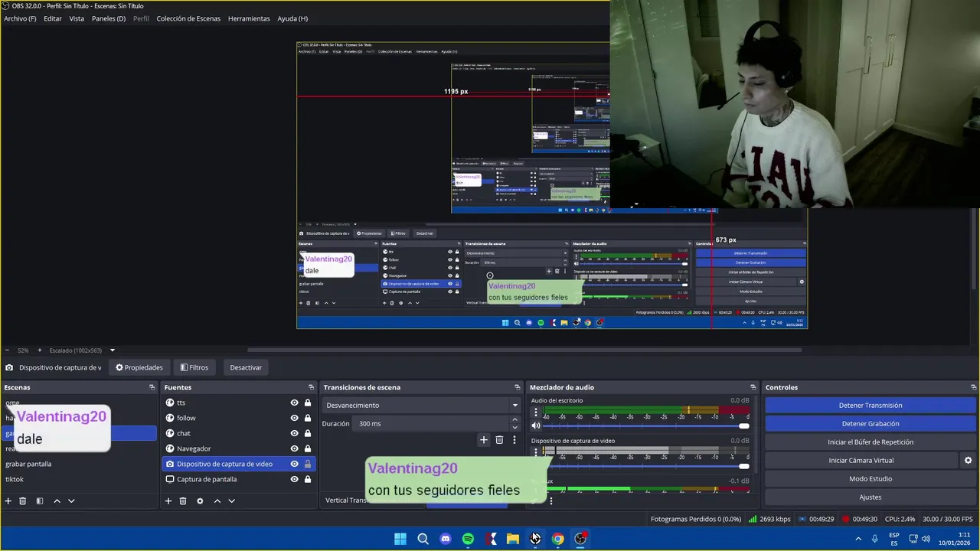Viewport: 980px width, 551px height.
Task: Decrease the transition Duración with the down arrow
Action: (514, 427)
